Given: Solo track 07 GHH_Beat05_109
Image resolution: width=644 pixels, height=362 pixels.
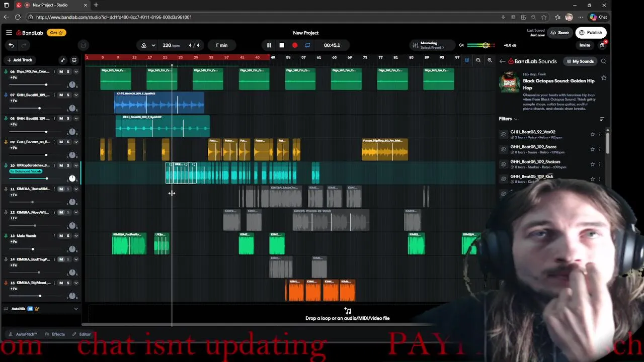Looking at the screenshot, I should click(68, 95).
